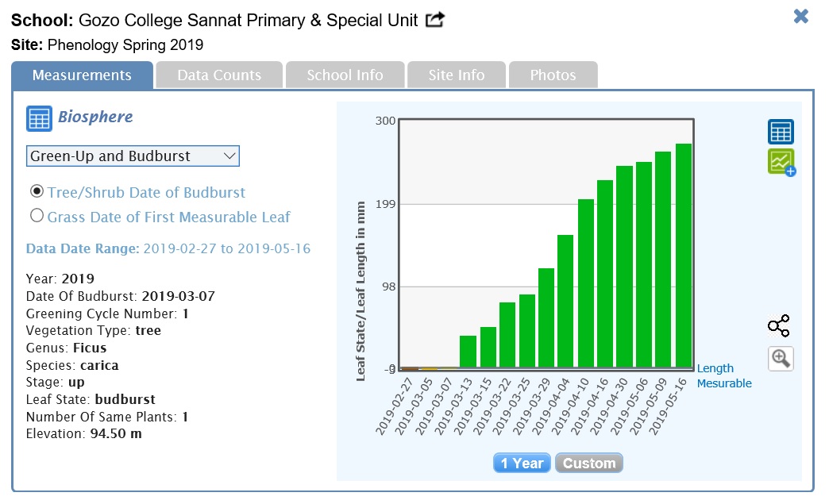Click the tallest green bar for 2019-05-16
The height and width of the screenshot is (504, 829).
click(684, 256)
